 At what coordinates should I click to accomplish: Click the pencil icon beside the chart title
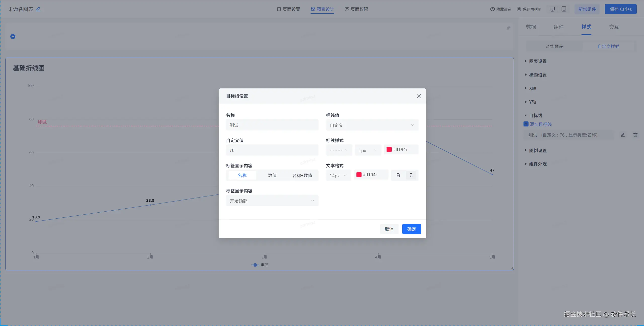(x=38, y=9)
